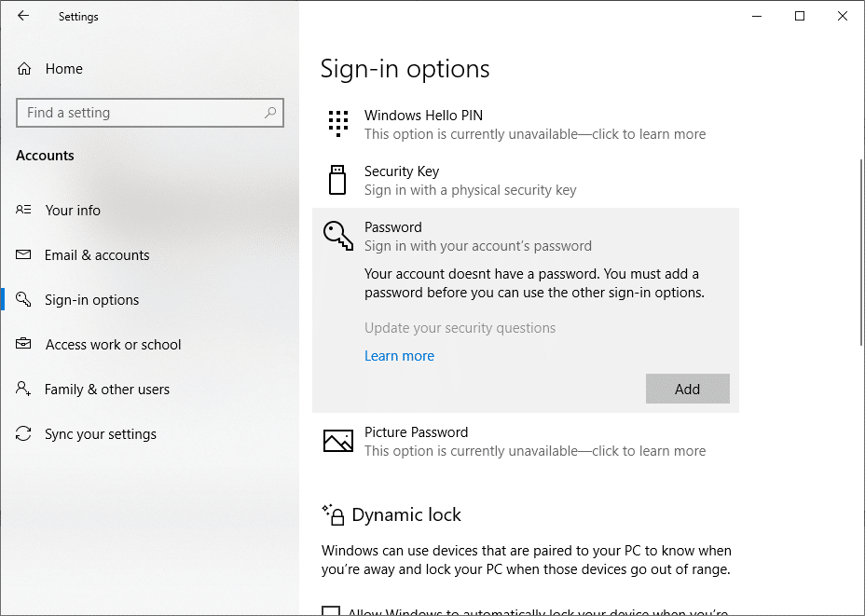Go to Email & accounts page
Screen dimensions: 865x616
[97, 255]
